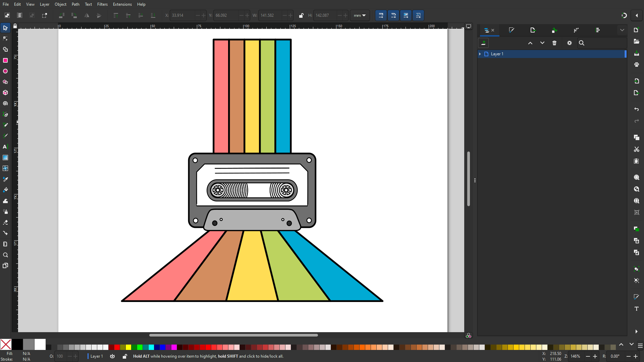Open the mm units dropdown
The height and width of the screenshot is (362, 644).
coord(360,15)
